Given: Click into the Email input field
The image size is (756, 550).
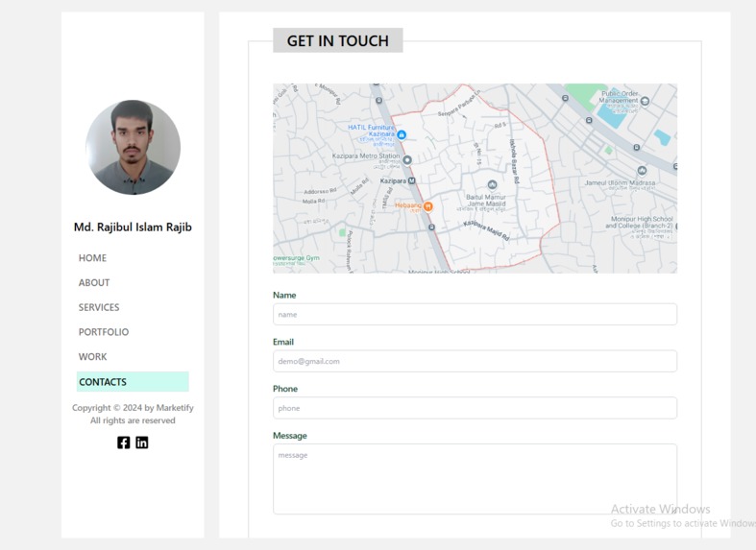Looking at the screenshot, I should point(475,361).
